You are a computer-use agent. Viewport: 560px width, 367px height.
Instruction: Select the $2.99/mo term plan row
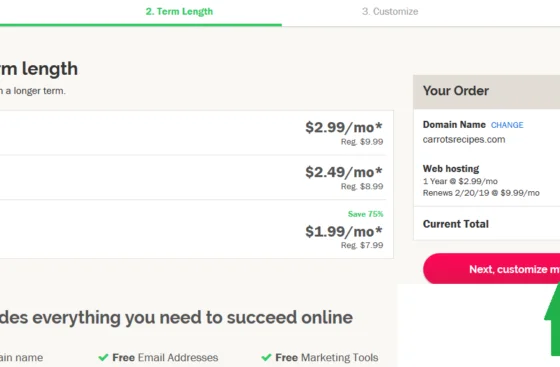pos(196,133)
